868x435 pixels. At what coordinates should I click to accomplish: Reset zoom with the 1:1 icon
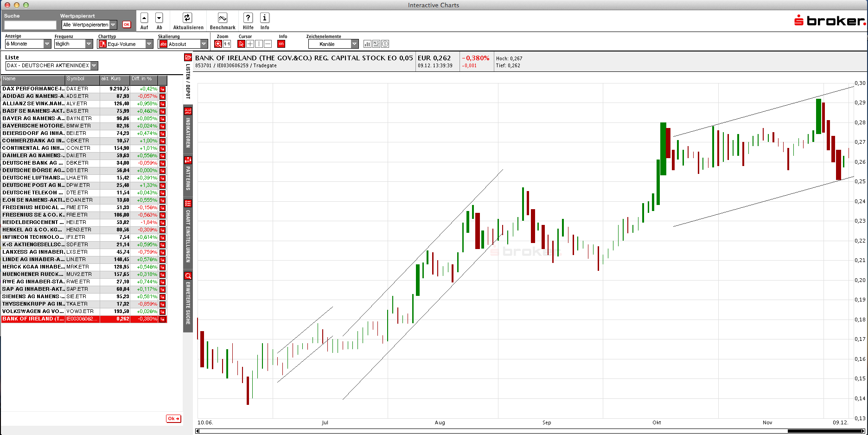pos(227,44)
